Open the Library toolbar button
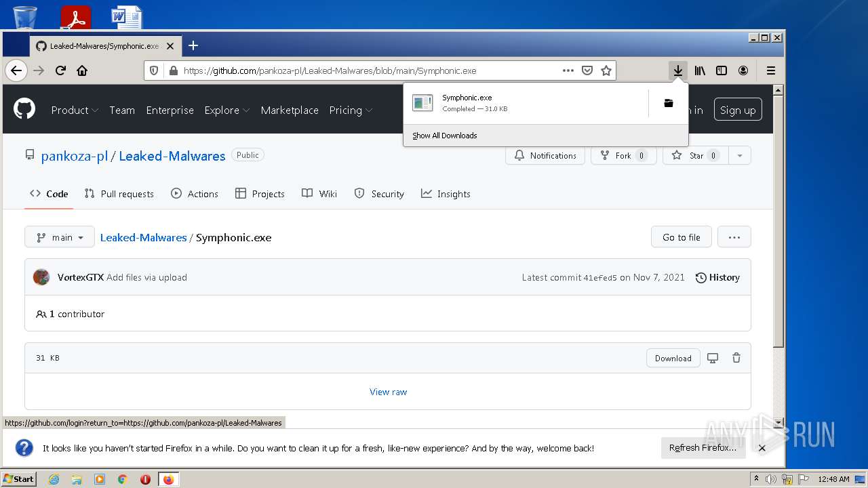The height and width of the screenshot is (488, 868). click(x=700, y=70)
